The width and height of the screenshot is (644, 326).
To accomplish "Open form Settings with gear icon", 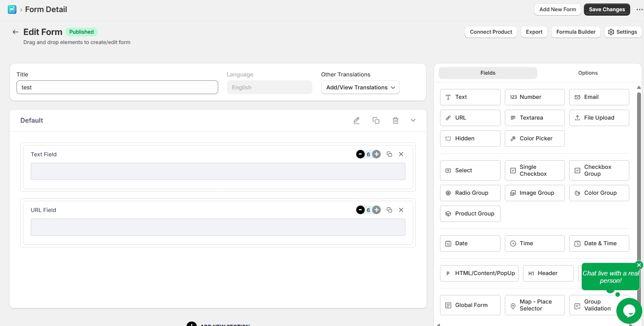I will pos(623,32).
